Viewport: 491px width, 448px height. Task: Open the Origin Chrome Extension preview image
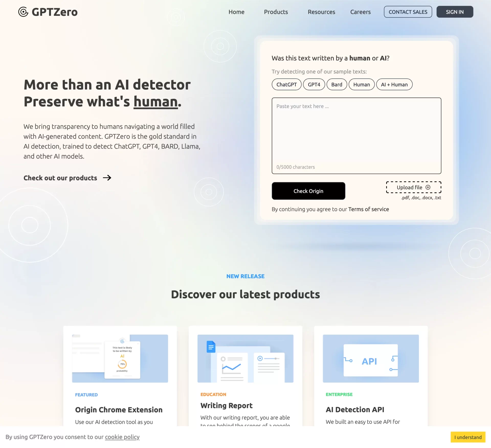pyautogui.click(x=120, y=358)
